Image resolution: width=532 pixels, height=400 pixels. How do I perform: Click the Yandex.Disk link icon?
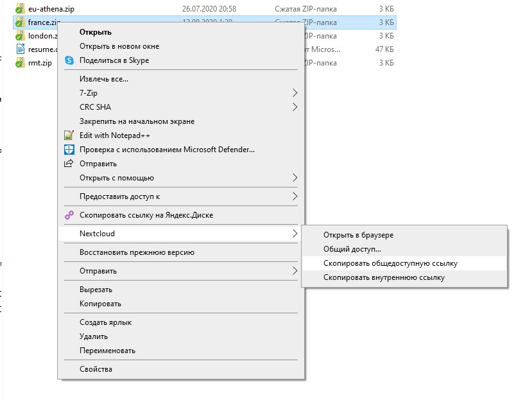69,215
